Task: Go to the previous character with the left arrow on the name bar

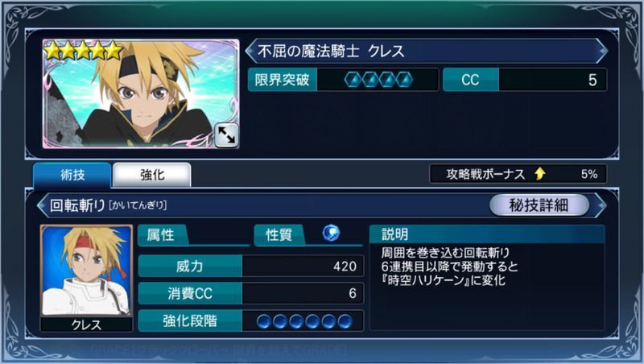Action: (250, 51)
